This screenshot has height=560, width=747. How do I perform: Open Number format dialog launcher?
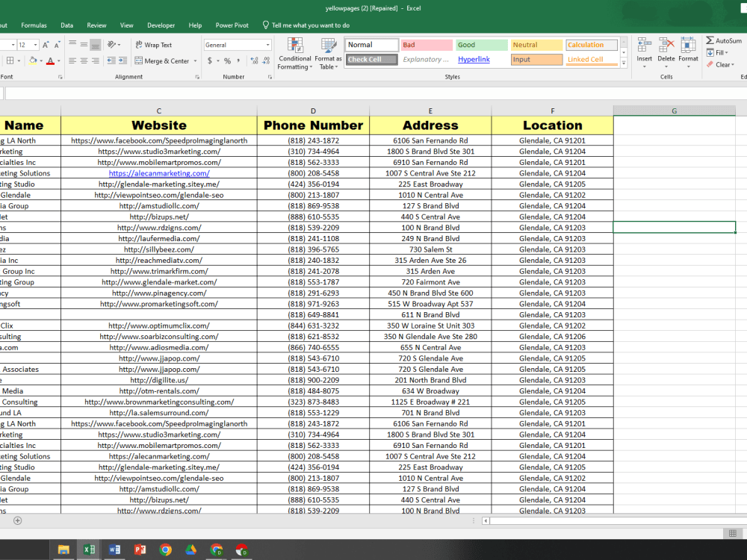pos(270,77)
